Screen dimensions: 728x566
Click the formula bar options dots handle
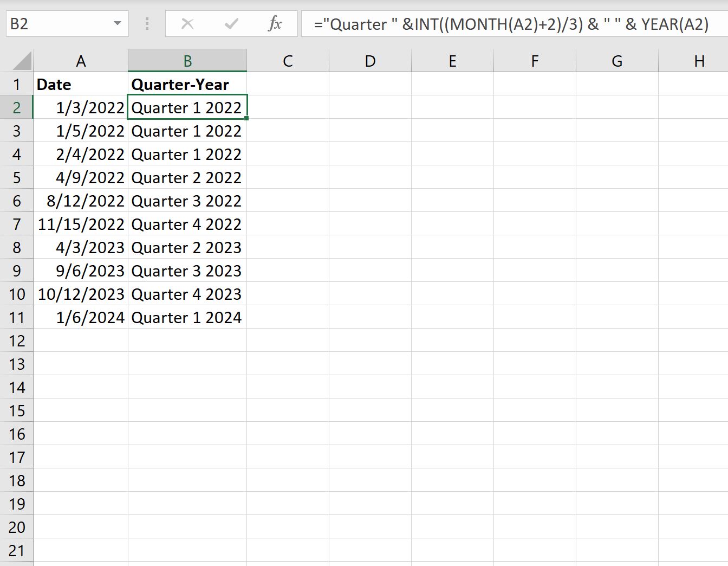[147, 24]
